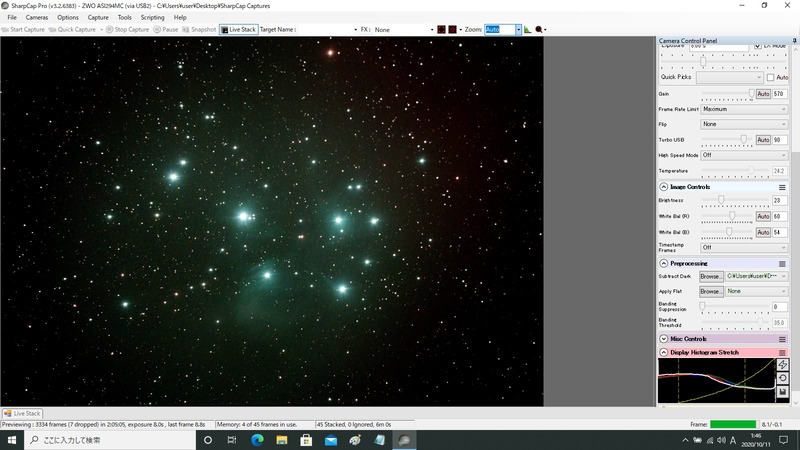Screen dimensions: 800x450
Task: Click the second red selection area icon
Action: pos(452,30)
